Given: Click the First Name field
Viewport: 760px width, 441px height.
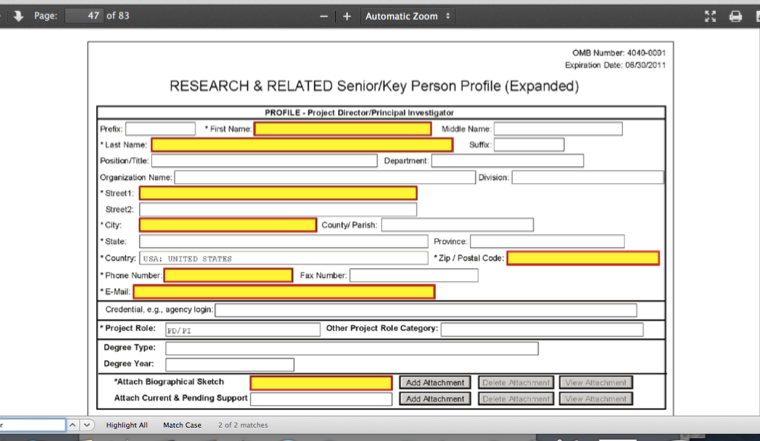Looking at the screenshot, I should click(342, 129).
